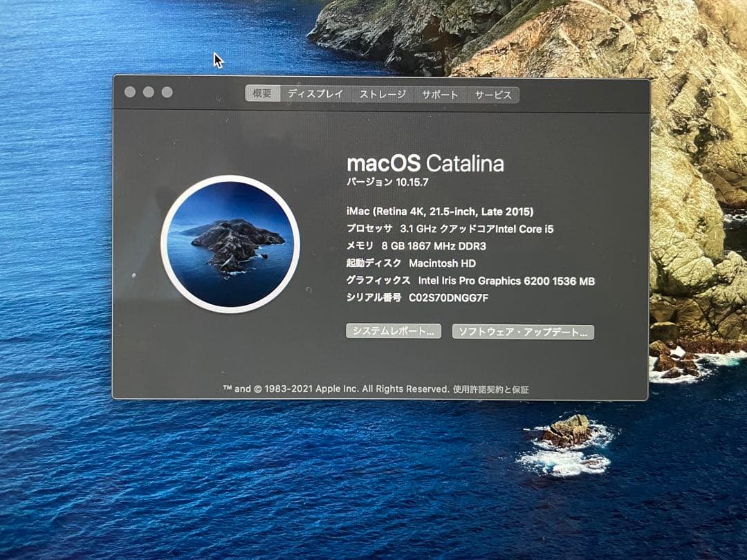Open システムレポート for hardware details
This screenshot has height=560, width=747.
pyautogui.click(x=393, y=332)
